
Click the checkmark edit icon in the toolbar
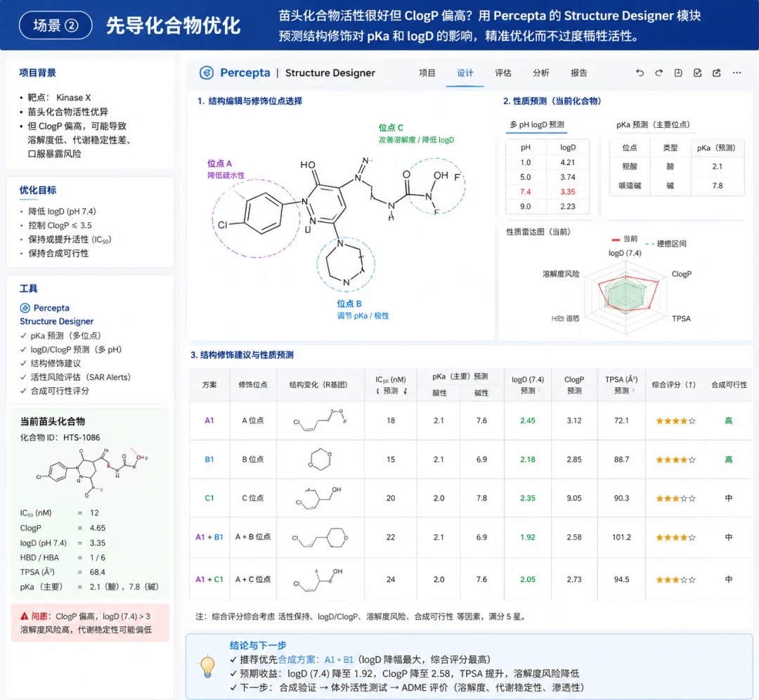click(x=698, y=72)
